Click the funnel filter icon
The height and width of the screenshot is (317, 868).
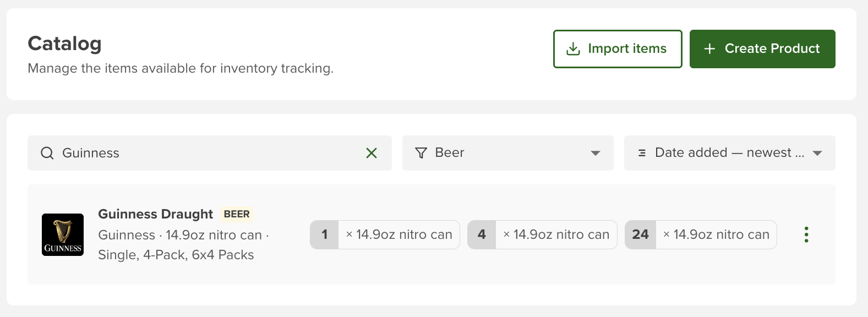(421, 153)
